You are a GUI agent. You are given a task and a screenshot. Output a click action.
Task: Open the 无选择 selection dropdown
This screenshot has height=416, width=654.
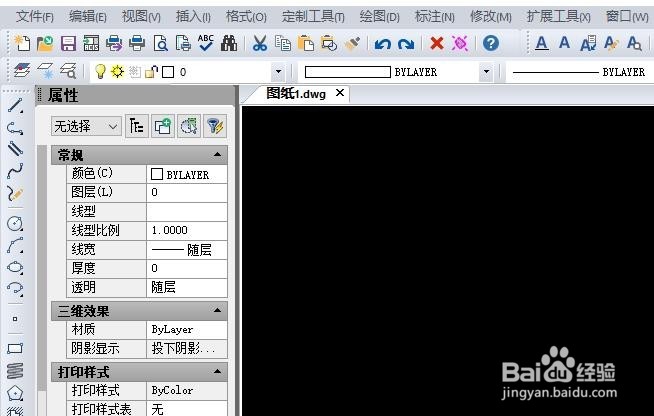click(86, 126)
